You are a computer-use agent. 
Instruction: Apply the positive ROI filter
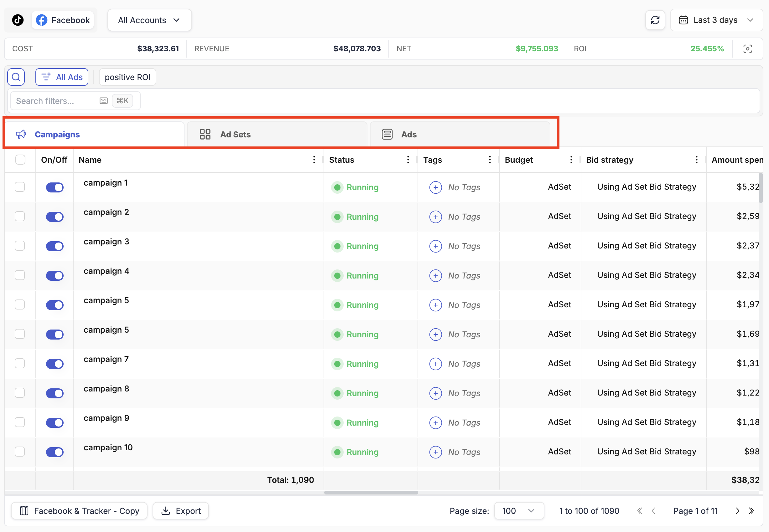(x=127, y=77)
